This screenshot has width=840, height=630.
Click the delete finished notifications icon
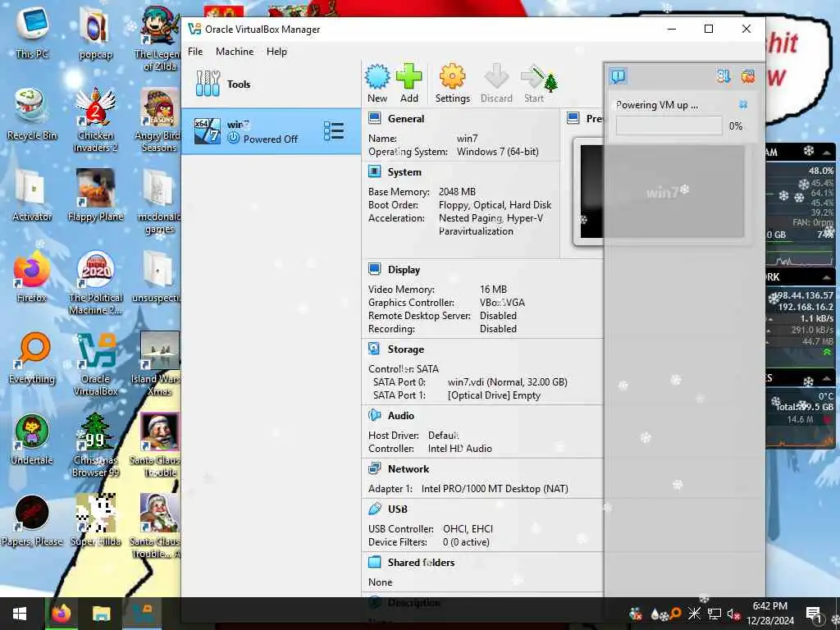pyautogui.click(x=748, y=76)
